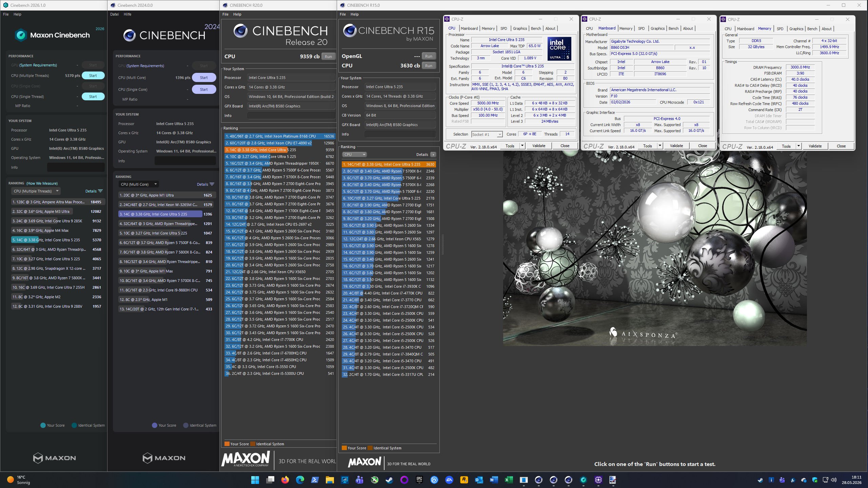The image size is (868, 488).
Task: Open the Help menu in Cinebench R20
Action: [237, 14]
